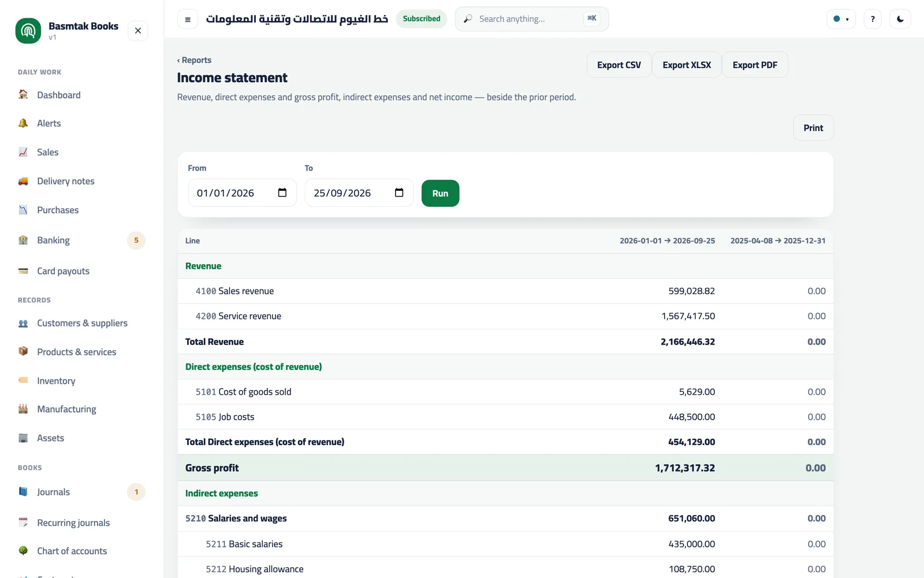The image size is (924, 578).
Task: Click the Export XLSX button
Action: point(687,65)
